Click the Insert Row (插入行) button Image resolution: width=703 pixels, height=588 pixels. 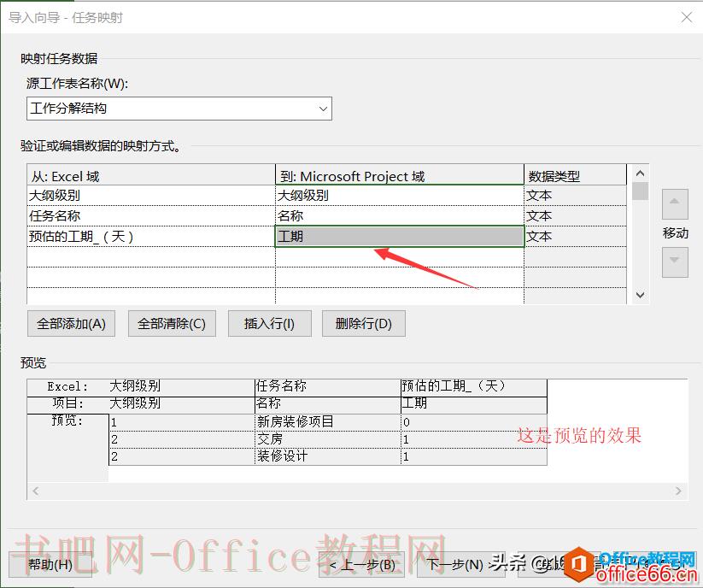269,323
